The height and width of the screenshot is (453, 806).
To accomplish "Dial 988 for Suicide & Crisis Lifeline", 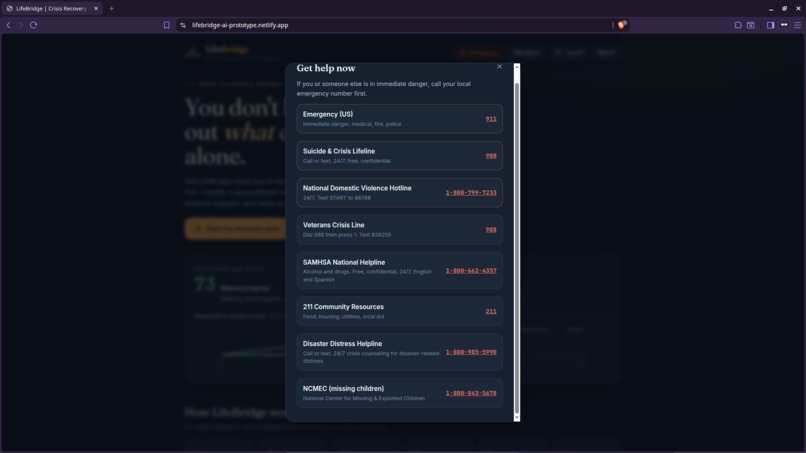I will coord(491,156).
